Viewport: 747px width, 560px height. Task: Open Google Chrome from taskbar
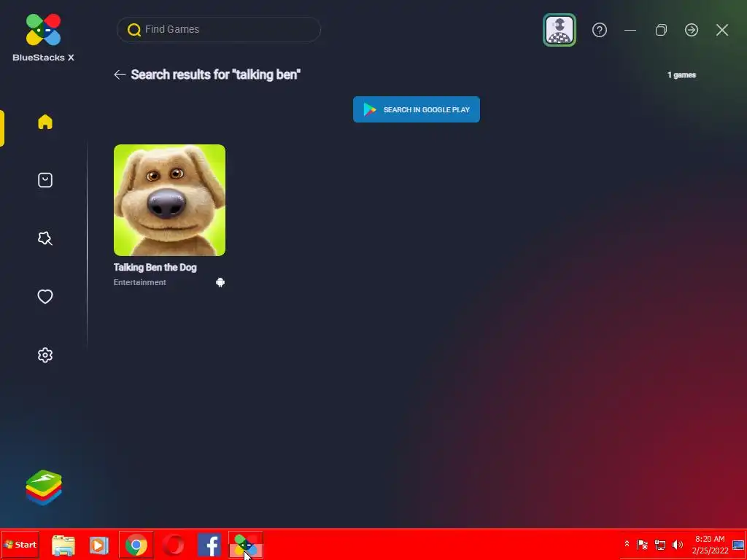[x=136, y=545]
